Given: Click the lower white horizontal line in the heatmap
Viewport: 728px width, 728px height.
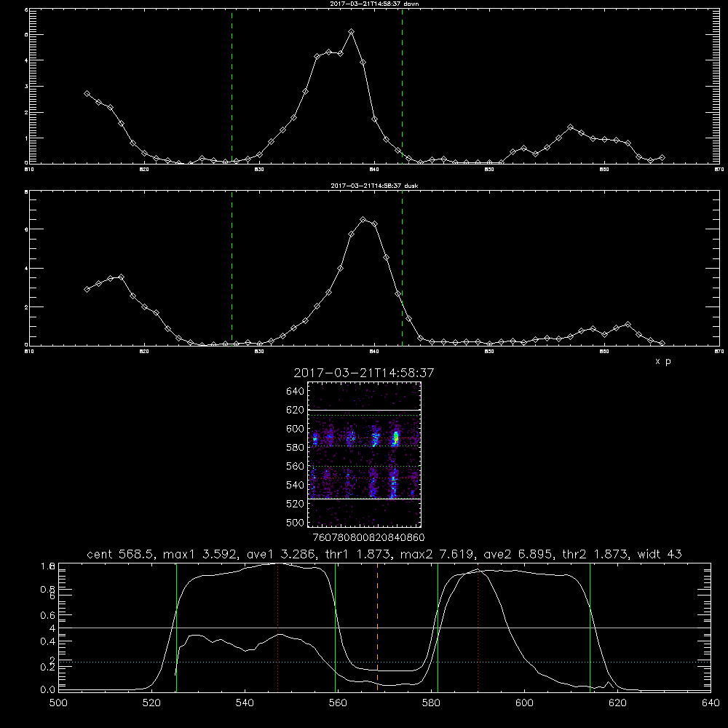Looking at the screenshot, I should pos(364,499).
